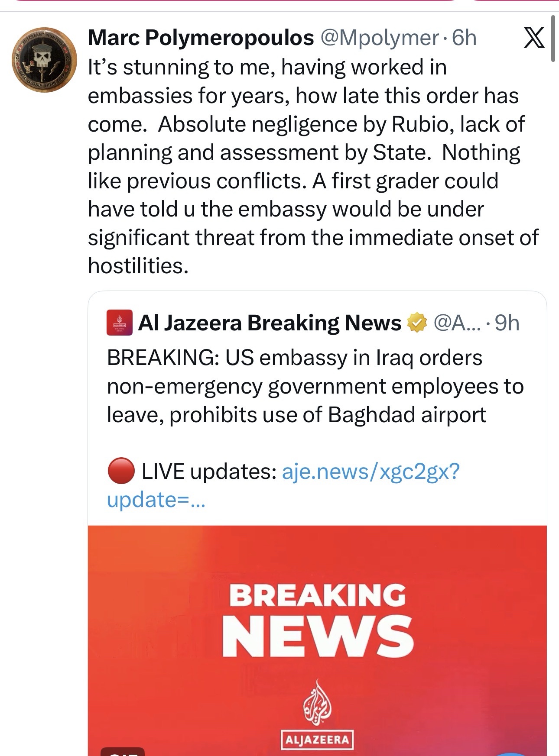Click the truncated "update=..." link text
This screenshot has width=559, height=756.
(x=156, y=500)
